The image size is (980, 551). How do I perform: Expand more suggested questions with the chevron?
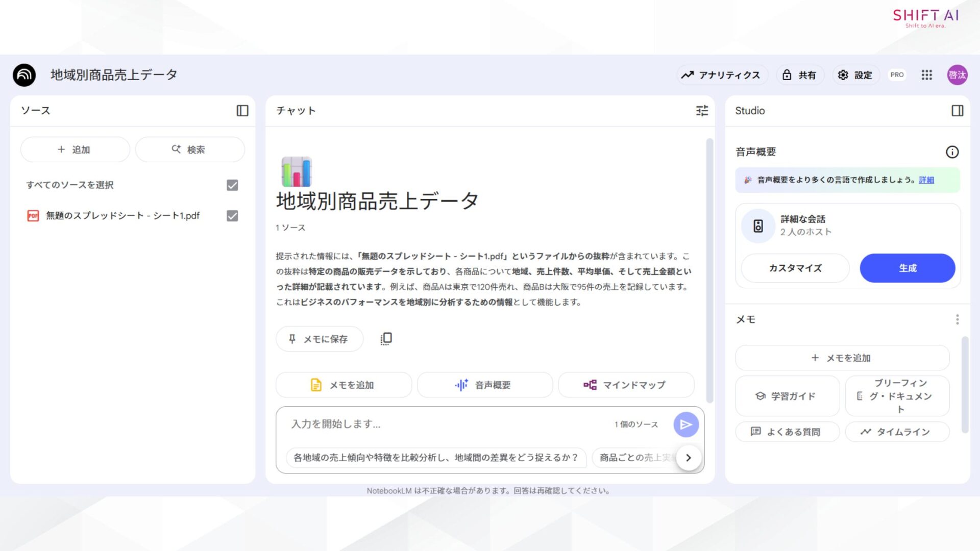(x=688, y=458)
